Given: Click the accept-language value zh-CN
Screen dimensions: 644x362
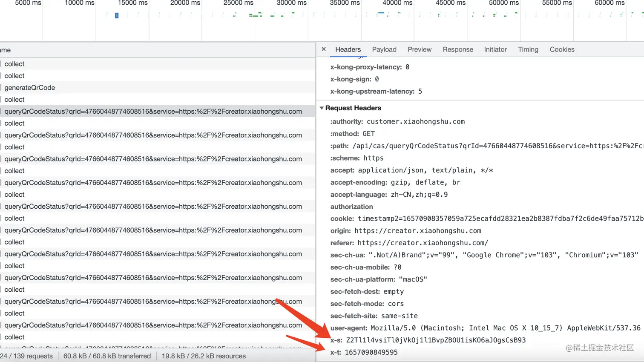Looking at the screenshot, I should [x=419, y=195].
